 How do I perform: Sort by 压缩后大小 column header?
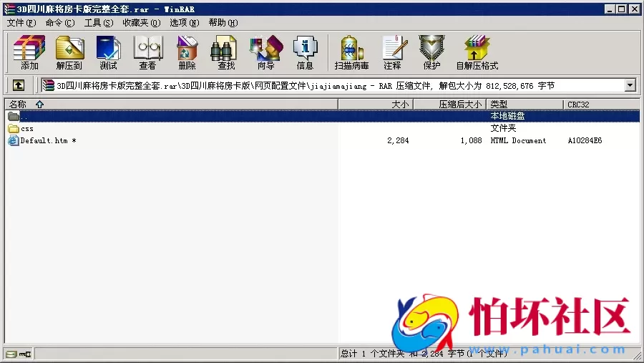click(x=450, y=105)
